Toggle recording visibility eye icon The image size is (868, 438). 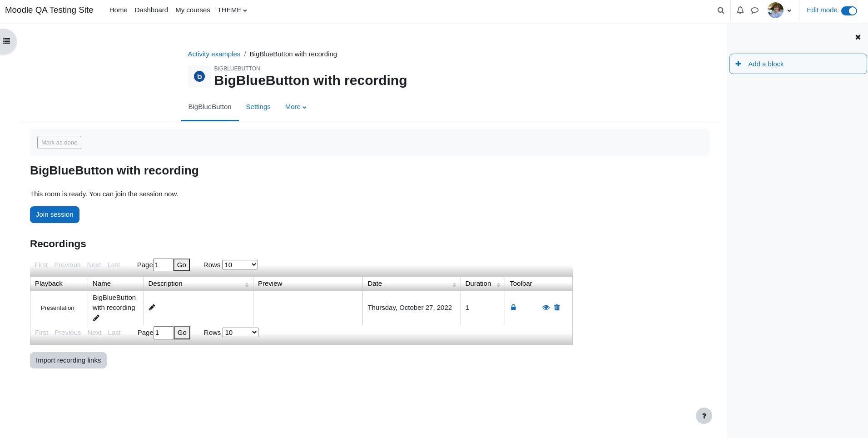[x=546, y=308]
